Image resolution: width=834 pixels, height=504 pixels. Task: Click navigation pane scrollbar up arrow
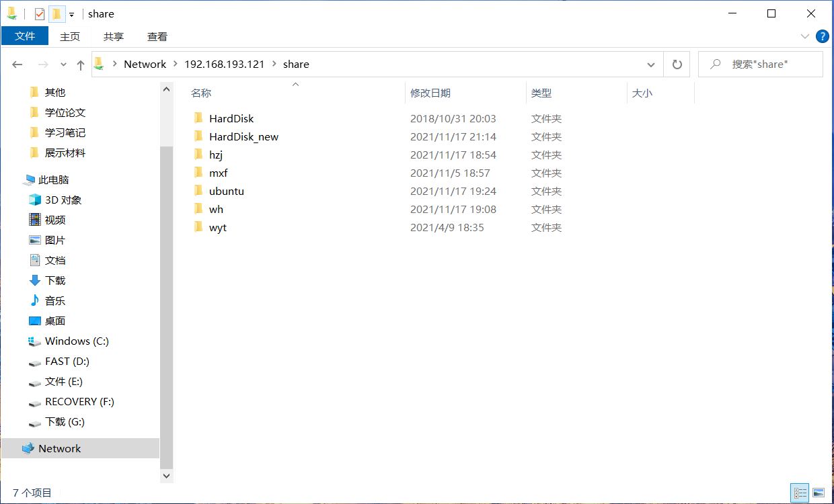point(167,88)
